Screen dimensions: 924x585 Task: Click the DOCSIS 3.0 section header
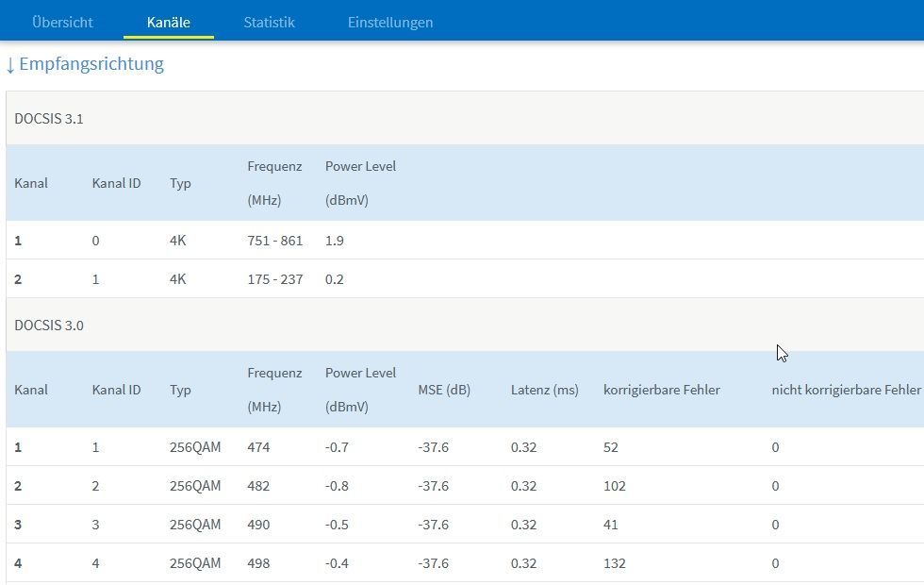tap(49, 326)
